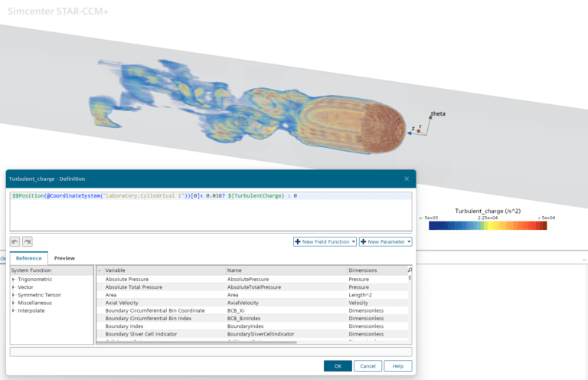The height and width of the screenshot is (380, 588).
Task: Open the New Field Function dropdown
Action: click(325, 241)
